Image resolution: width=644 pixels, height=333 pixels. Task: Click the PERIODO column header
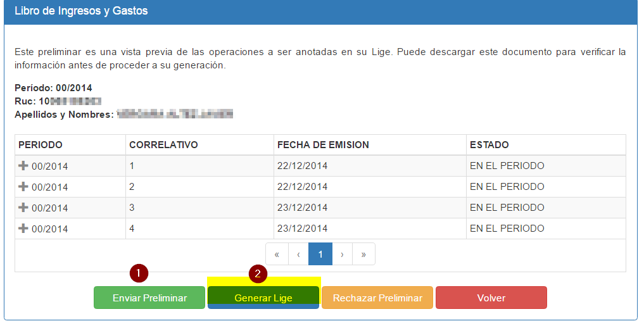(41, 145)
